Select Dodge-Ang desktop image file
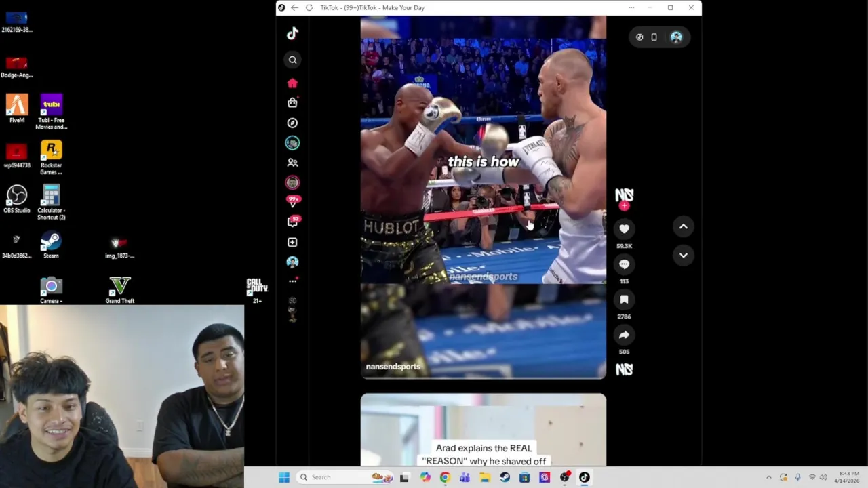Viewport: 868px width, 488px height. pos(17,66)
